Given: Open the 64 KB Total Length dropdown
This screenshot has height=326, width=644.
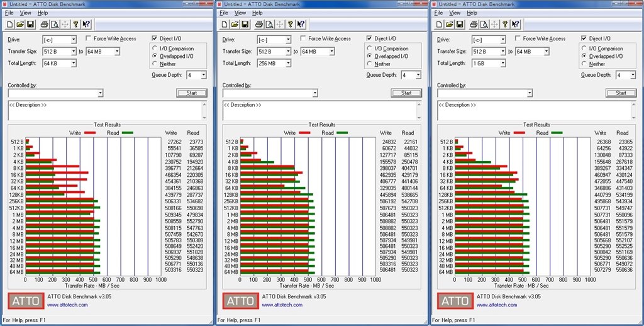Looking at the screenshot, I should 73,64.
